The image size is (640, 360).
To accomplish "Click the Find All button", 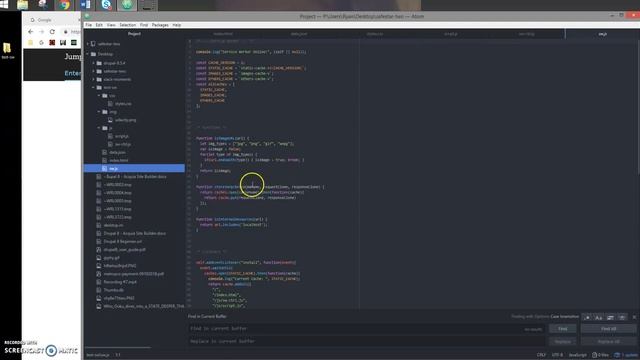I will coord(608,329).
